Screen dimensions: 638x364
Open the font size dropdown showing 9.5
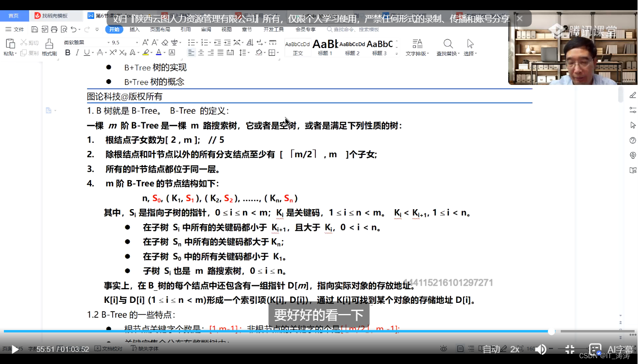[137, 42]
